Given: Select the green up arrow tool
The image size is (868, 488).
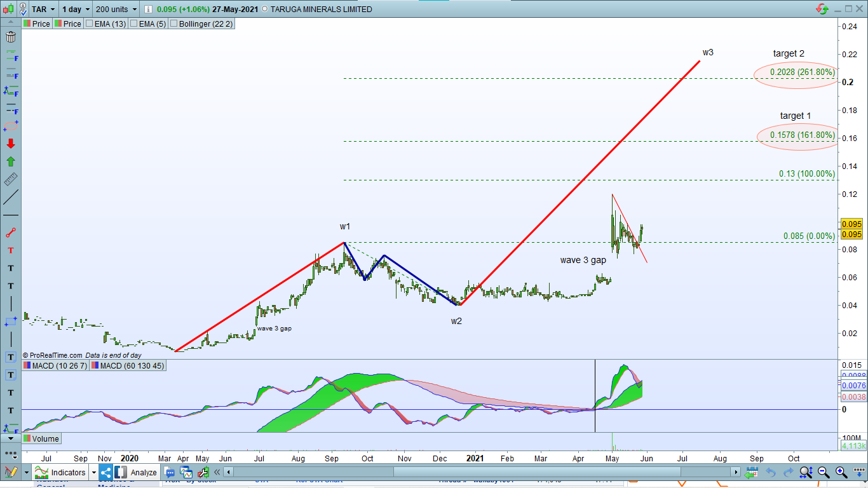Looking at the screenshot, I should pyautogui.click(x=11, y=161).
